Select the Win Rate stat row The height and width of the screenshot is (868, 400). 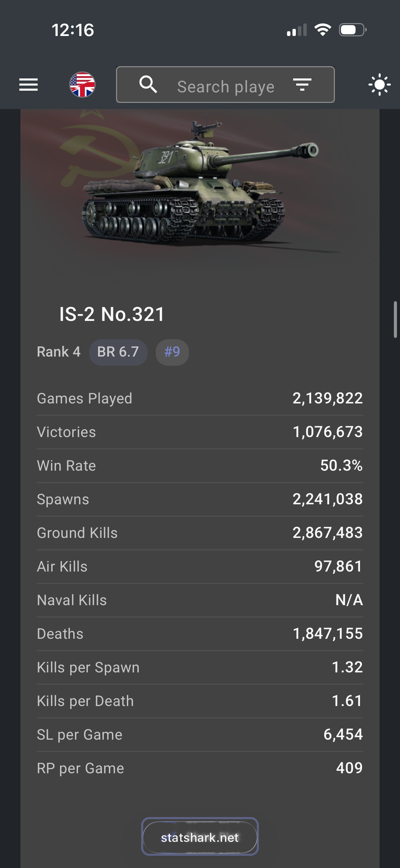[200, 466]
